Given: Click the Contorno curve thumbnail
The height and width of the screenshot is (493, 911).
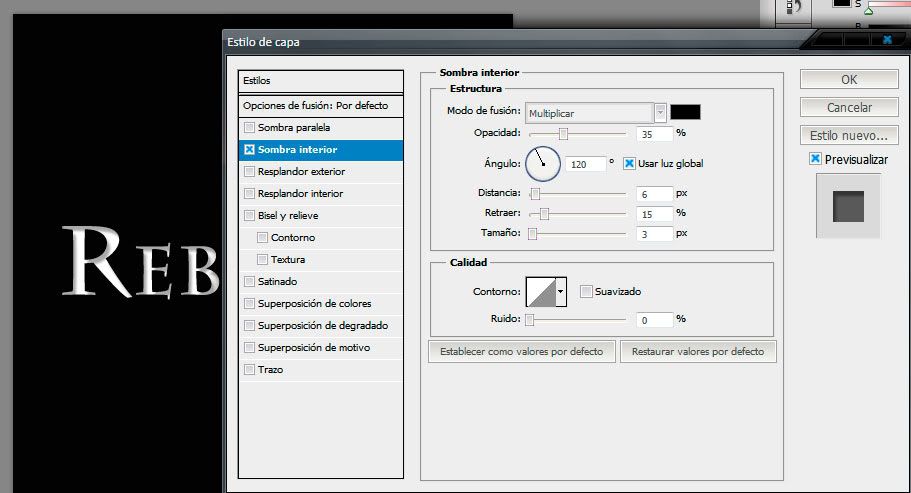Looking at the screenshot, I should (x=541, y=292).
